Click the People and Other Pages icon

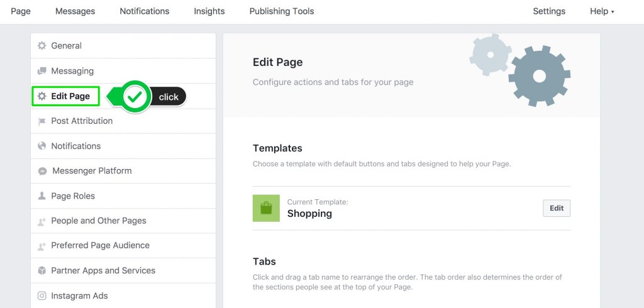point(42,221)
